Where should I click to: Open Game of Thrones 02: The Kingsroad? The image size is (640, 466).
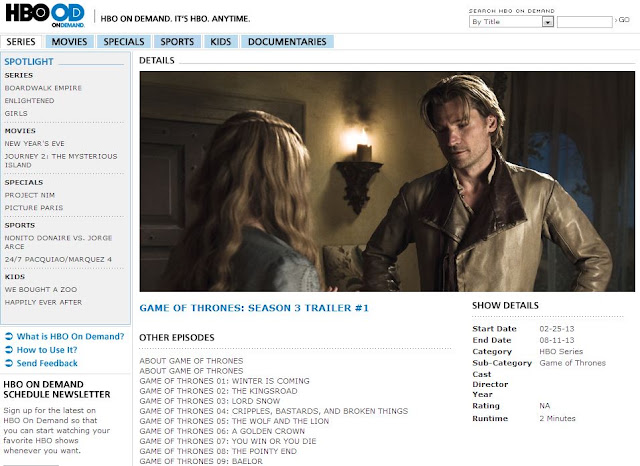click(218, 391)
